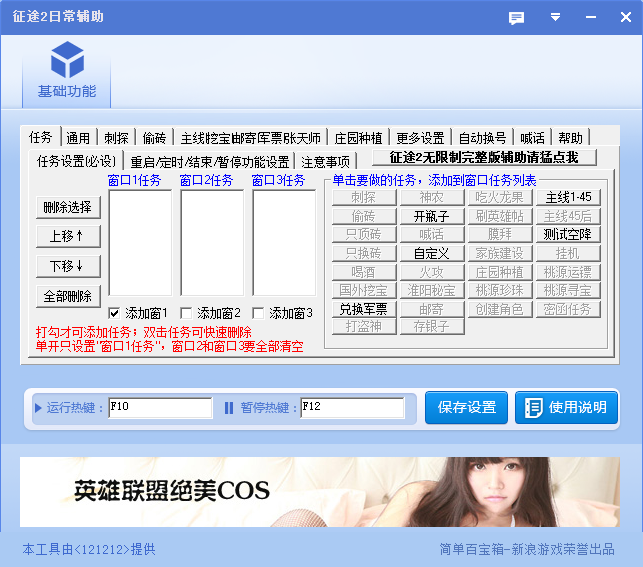This screenshot has width=643, height=567.
Task: Click the 吃火龙果 task button
Action: tap(500, 198)
